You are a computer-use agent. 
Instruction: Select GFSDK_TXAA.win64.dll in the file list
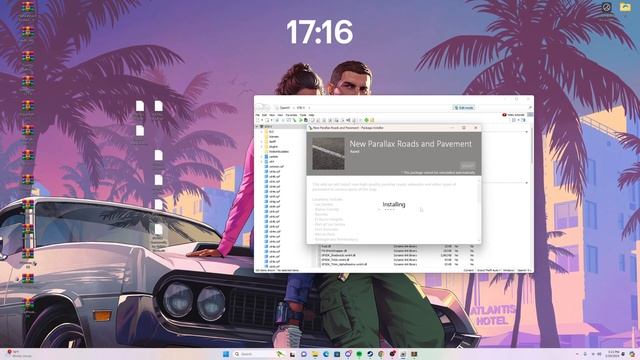335,260
